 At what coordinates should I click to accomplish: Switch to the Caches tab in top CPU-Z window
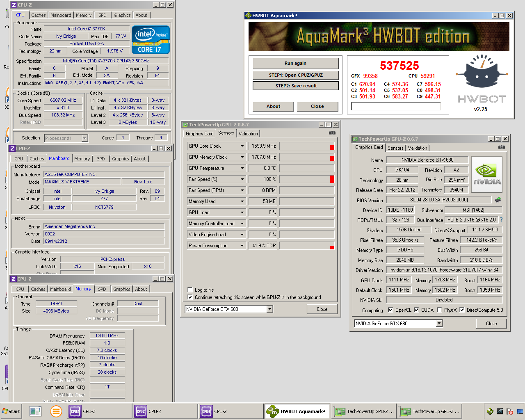click(39, 15)
